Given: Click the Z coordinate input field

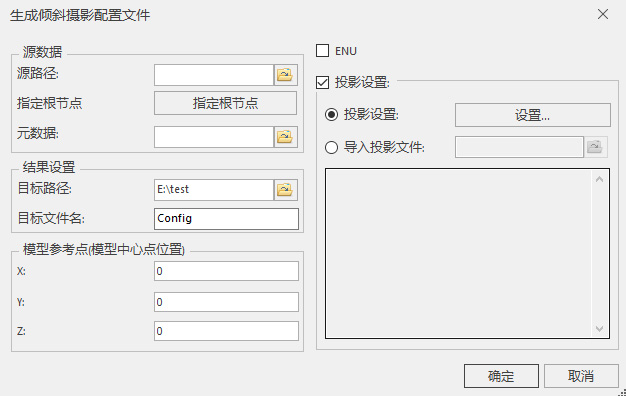Looking at the screenshot, I should [226, 331].
